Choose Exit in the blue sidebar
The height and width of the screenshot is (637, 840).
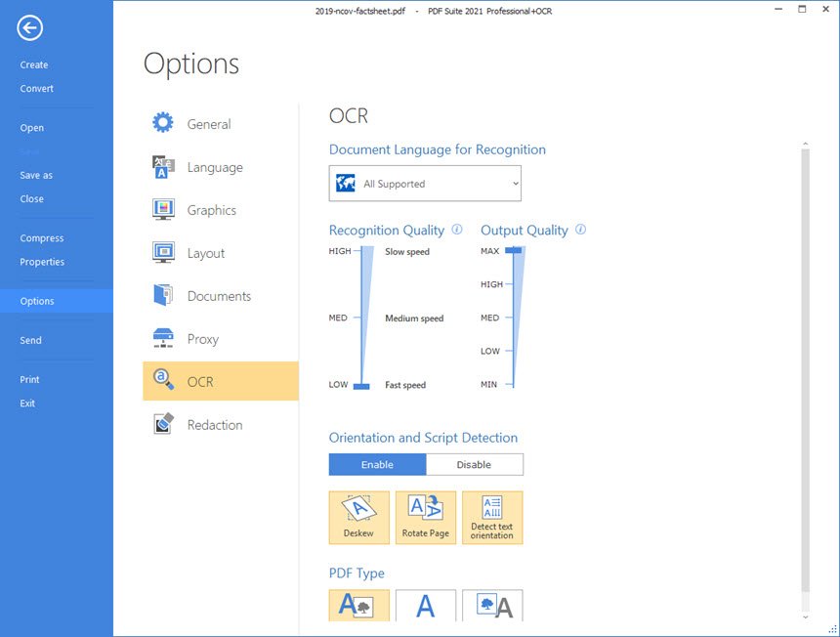click(x=28, y=403)
